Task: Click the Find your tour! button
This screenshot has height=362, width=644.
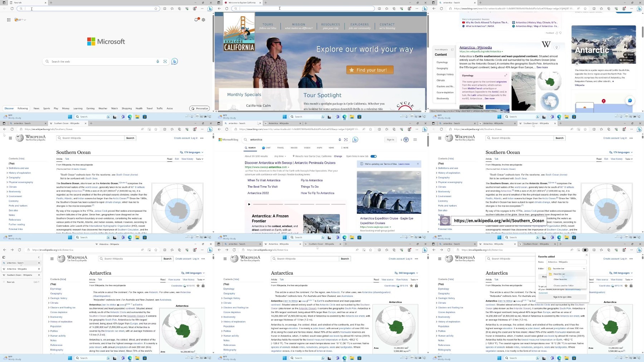Action: 370,70
